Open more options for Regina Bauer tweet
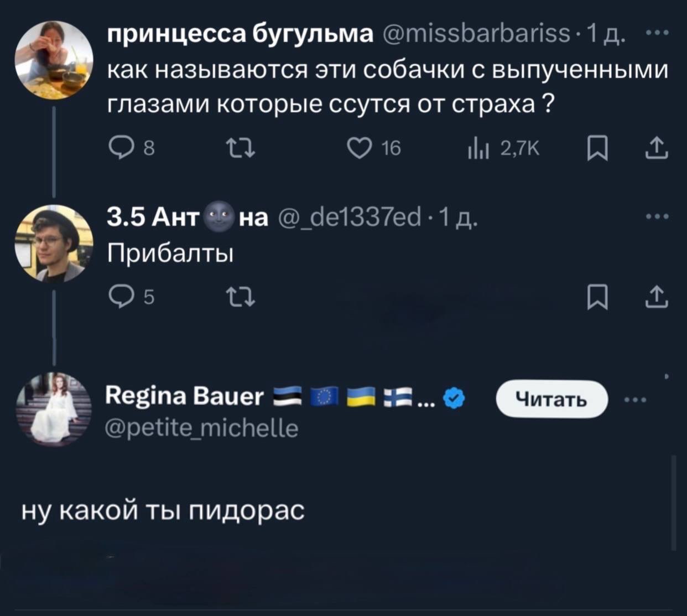 [634, 400]
